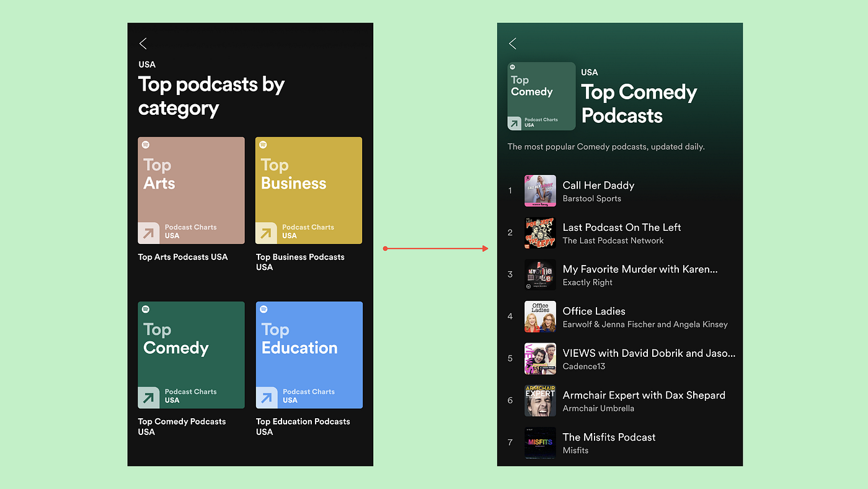Click the 'Top Education Podcasts USA' caption
Image resolution: width=868 pixels, height=489 pixels.
pyautogui.click(x=303, y=426)
